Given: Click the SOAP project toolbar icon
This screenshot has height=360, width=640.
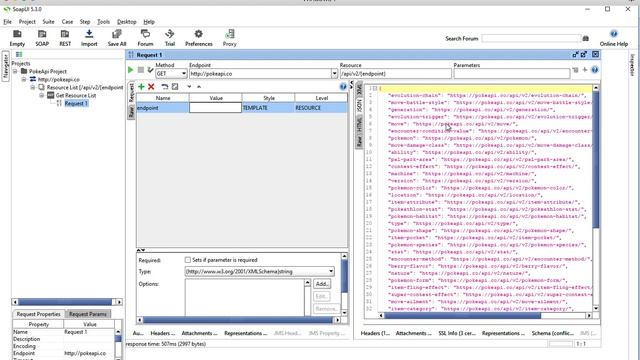Looking at the screenshot, I should coord(42,38).
